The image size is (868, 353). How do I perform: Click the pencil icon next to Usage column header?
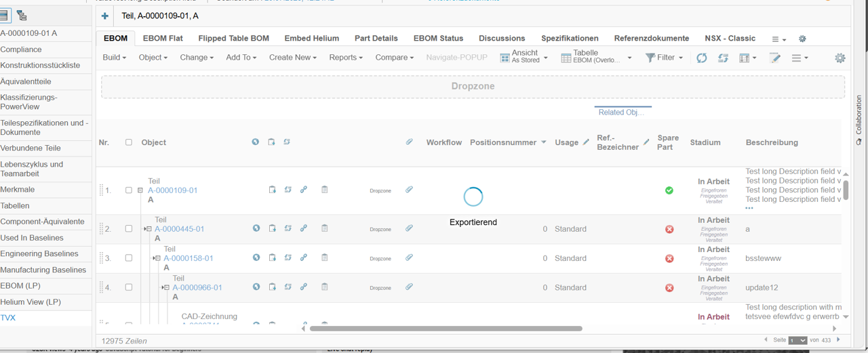[587, 142]
